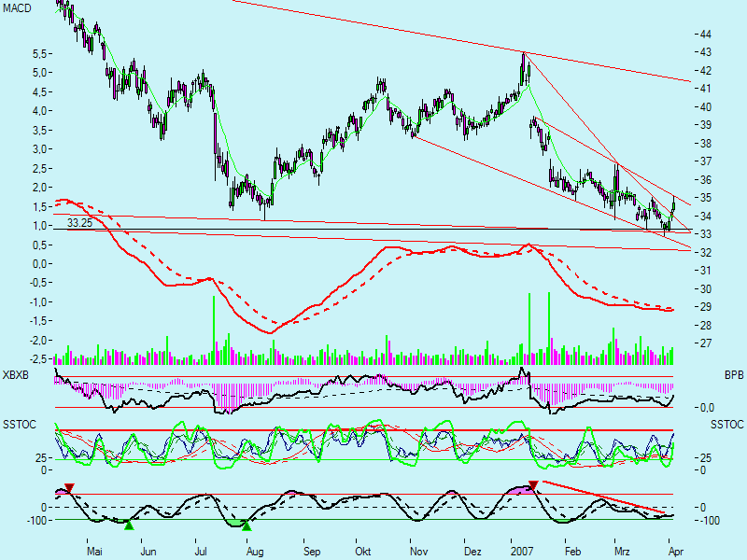Click the Jul month label
Image resolution: width=747 pixels, height=560 pixels.
tap(201, 552)
